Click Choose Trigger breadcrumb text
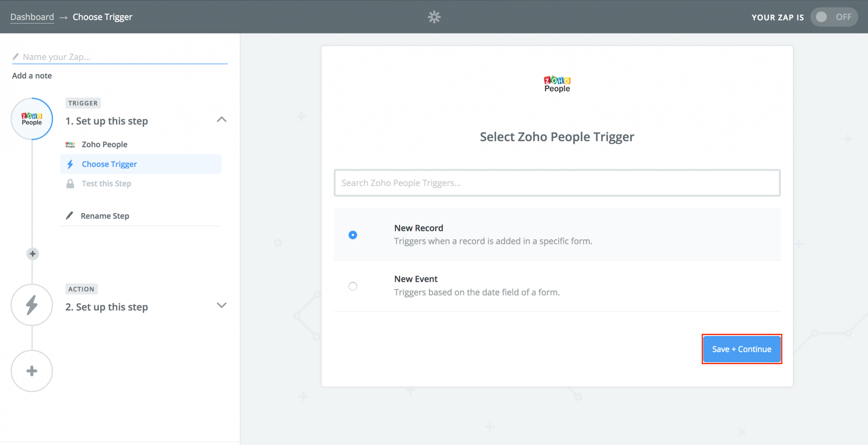Screen dimensions: 868x445 pos(102,17)
